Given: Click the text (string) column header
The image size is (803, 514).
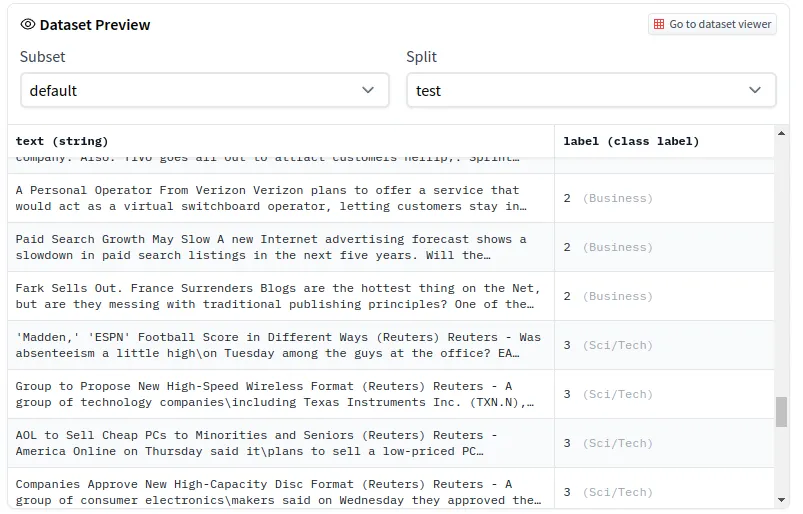Looking at the screenshot, I should click(281, 141).
